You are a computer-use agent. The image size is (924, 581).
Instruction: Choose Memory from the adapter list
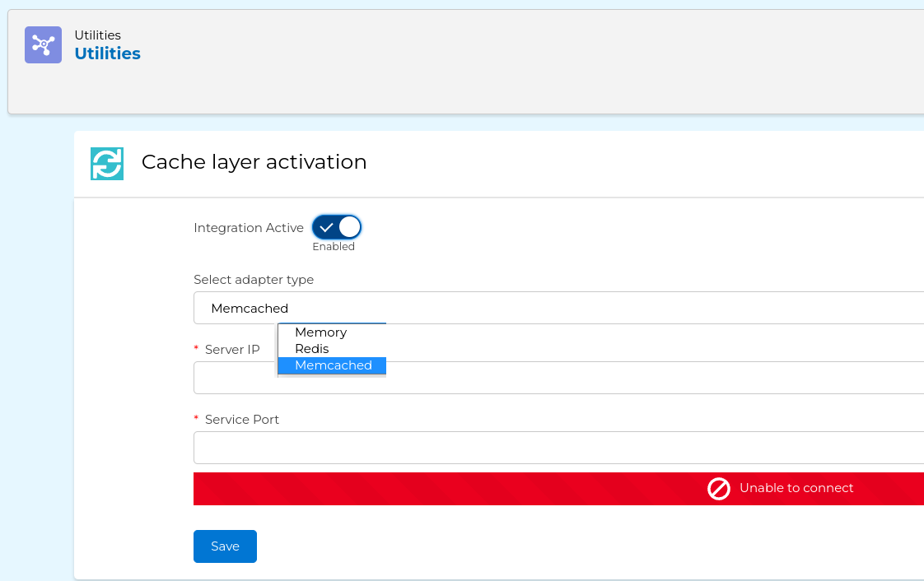(321, 332)
